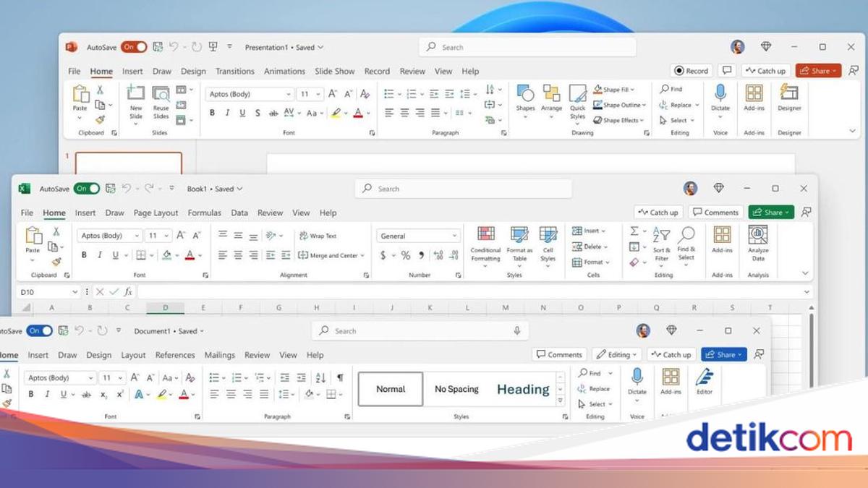Image resolution: width=868 pixels, height=488 pixels.
Task: Click Find & Select in Excel
Action: (x=686, y=244)
